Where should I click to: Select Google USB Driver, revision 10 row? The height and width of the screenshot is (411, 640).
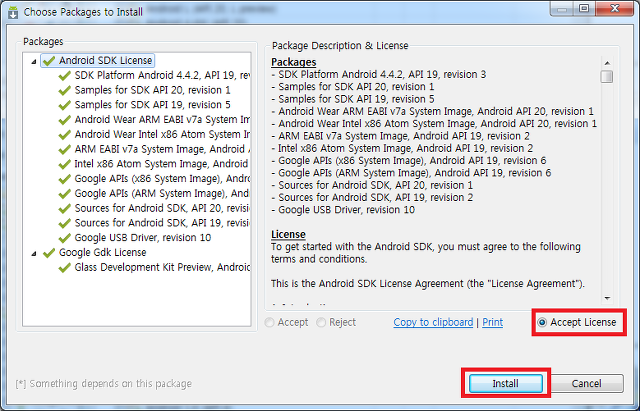(x=135, y=238)
